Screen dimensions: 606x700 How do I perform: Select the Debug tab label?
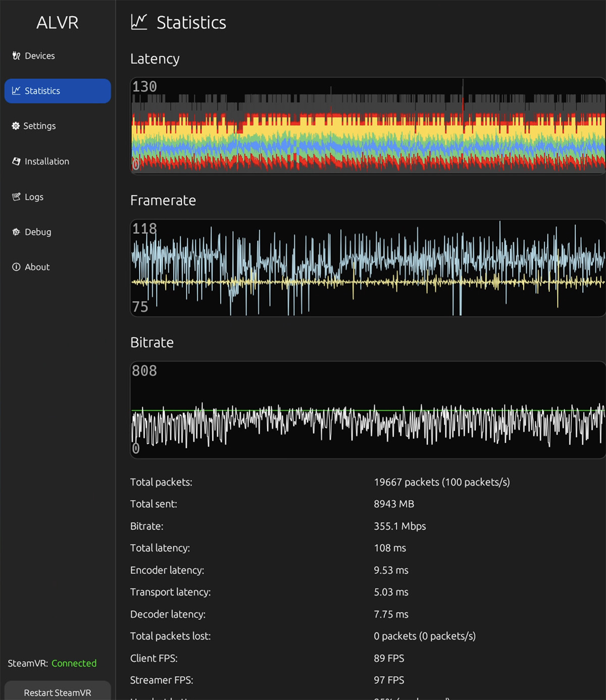[x=38, y=232]
